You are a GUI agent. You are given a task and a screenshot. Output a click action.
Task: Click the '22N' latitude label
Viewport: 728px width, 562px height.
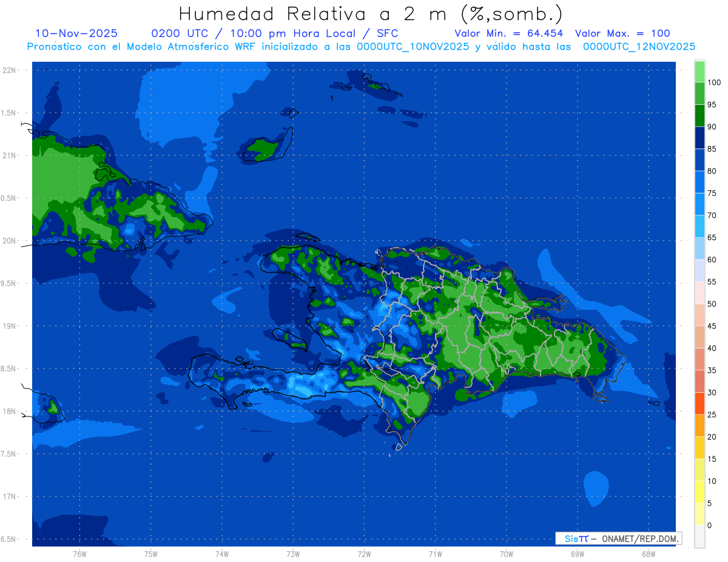9,70
